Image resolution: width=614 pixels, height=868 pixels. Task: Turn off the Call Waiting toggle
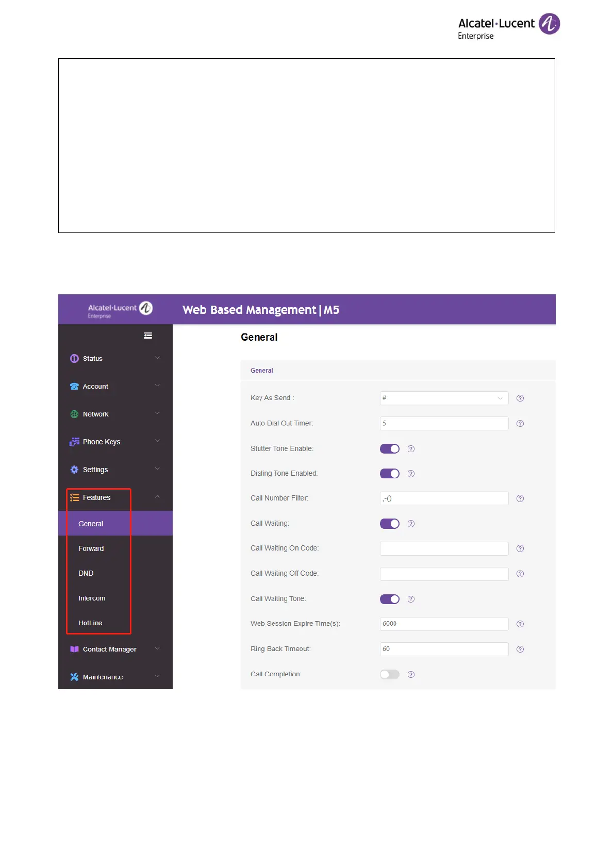[390, 524]
